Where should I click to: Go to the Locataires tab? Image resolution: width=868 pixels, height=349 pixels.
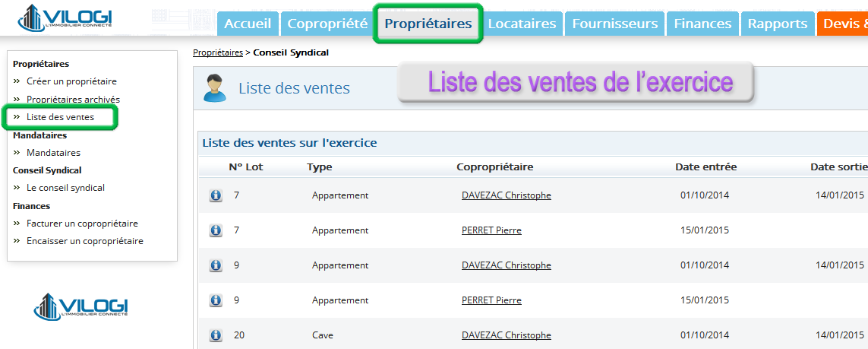522,24
